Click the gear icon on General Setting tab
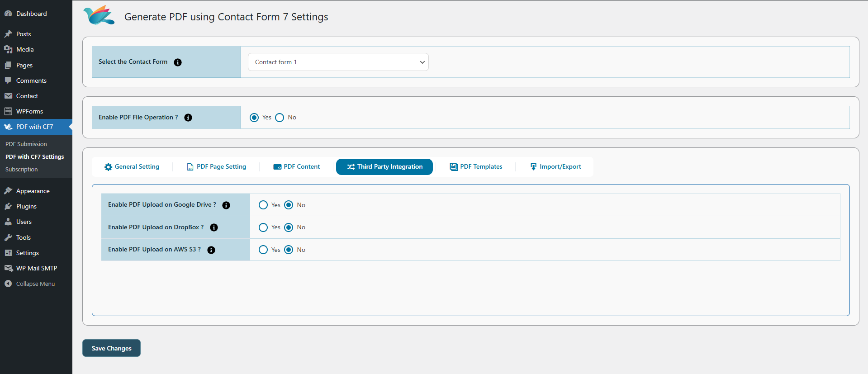Image resolution: width=868 pixels, height=374 pixels. pyautogui.click(x=108, y=167)
